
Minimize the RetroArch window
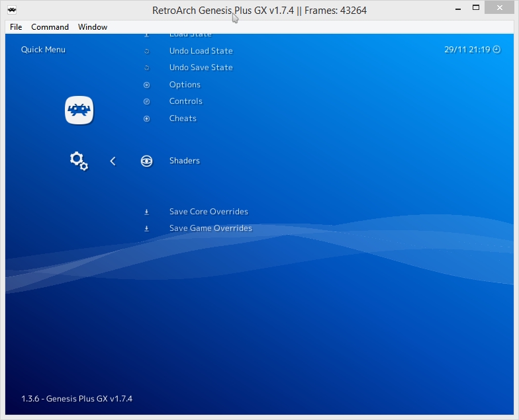pos(458,9)
